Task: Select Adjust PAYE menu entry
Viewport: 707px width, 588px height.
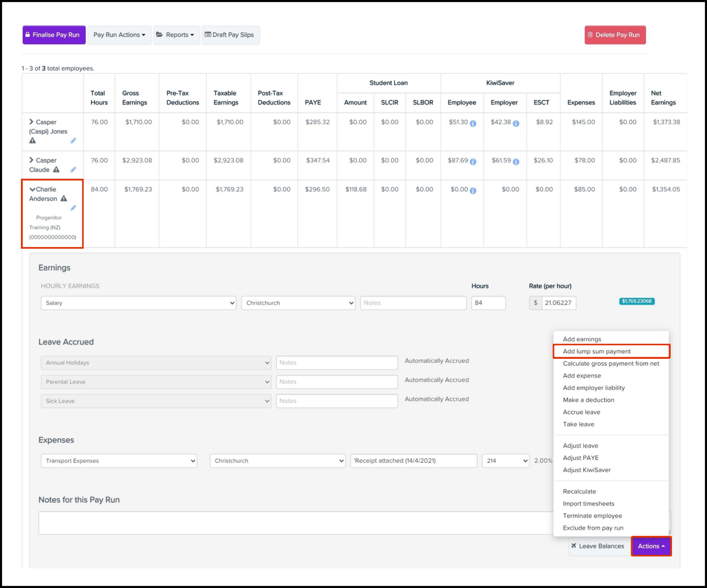Action: click(x=580, y=458)
